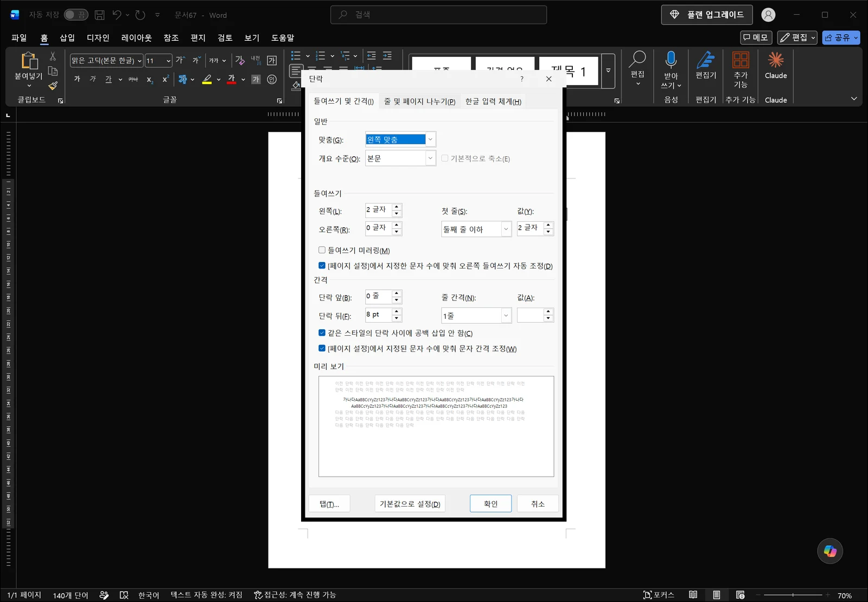
Task: Decrease indent icon in ribbon
Action: (x=371, y=55)
